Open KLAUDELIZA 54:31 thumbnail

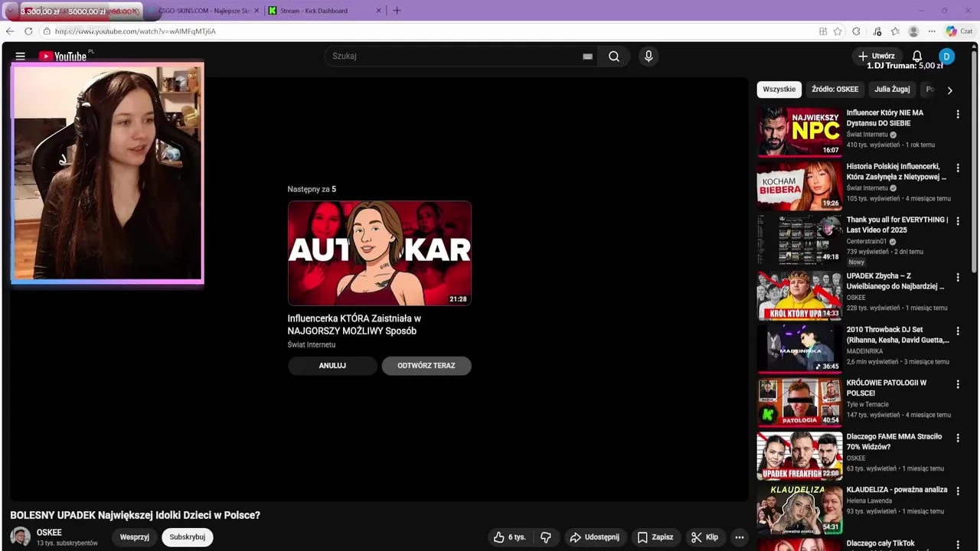coord(799,509)
